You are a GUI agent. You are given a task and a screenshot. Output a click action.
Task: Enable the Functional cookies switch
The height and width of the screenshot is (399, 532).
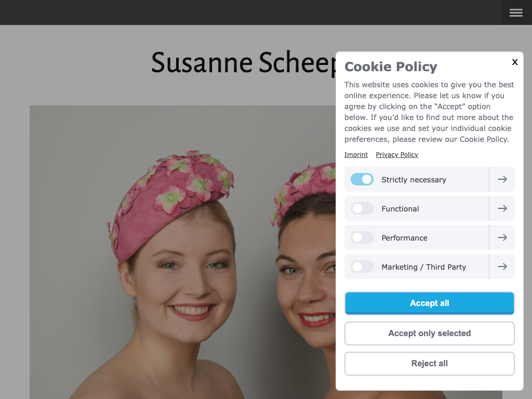point(362,208)
